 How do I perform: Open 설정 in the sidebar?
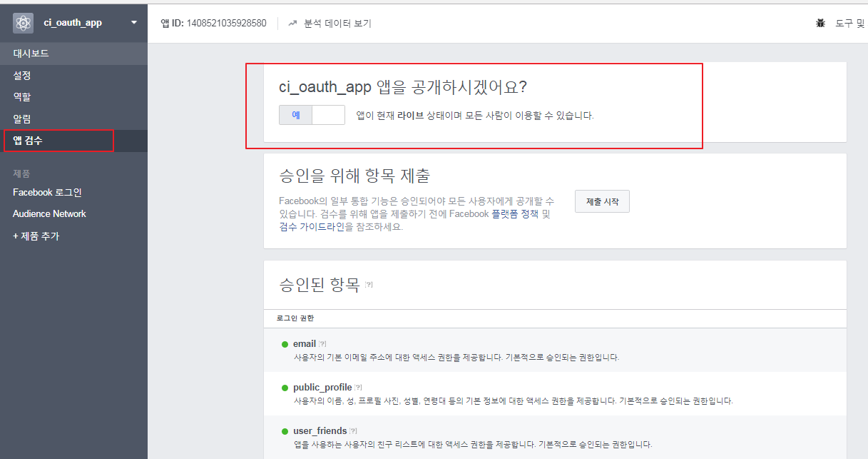pos(73,75)
